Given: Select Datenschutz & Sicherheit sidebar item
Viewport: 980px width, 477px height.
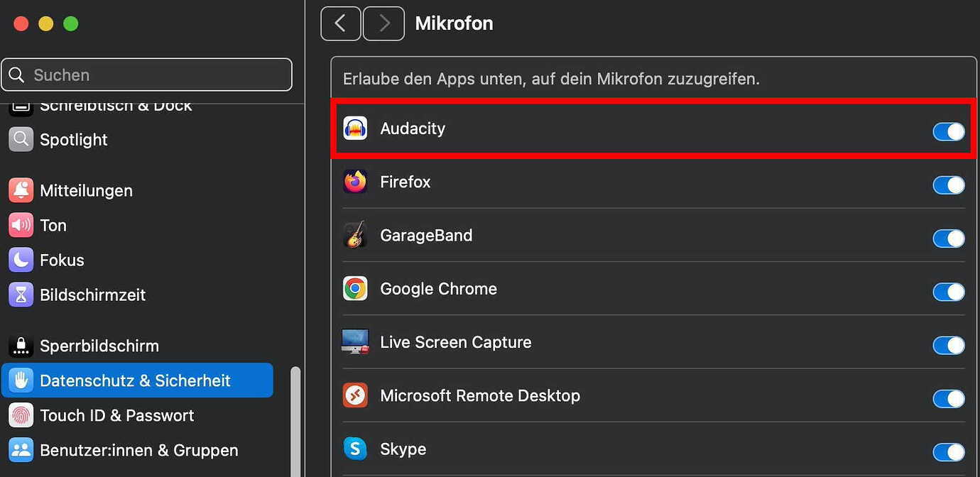Looking at the screenshot, I should (137, 380).
